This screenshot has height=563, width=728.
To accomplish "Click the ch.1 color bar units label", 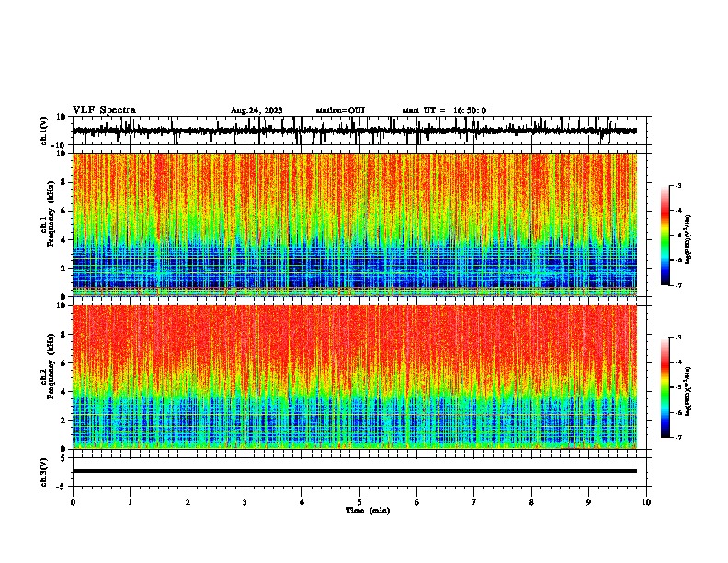I will click(688, 239).
